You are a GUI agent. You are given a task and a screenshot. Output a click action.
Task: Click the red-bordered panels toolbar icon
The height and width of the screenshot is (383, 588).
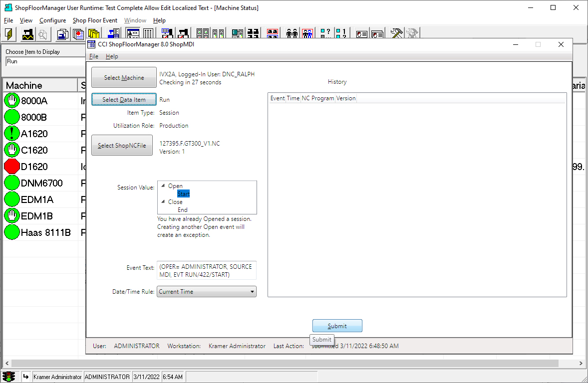point(272,33)
